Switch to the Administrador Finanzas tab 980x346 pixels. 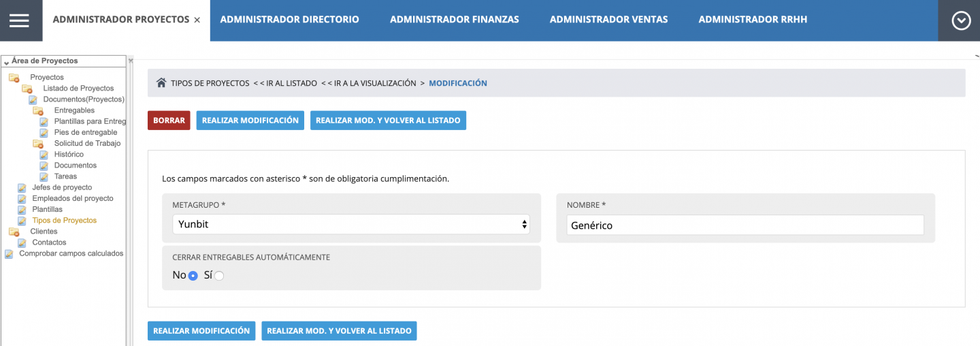[454, 20]
